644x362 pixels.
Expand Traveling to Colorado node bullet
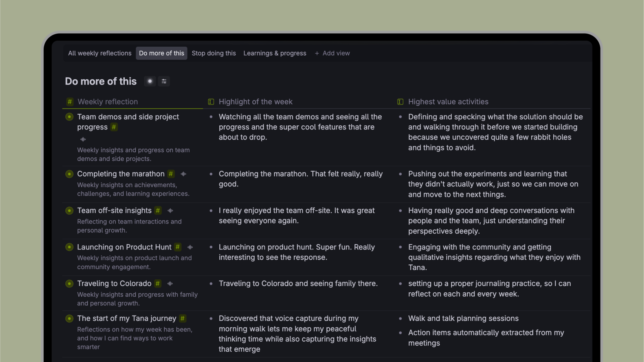69,284
